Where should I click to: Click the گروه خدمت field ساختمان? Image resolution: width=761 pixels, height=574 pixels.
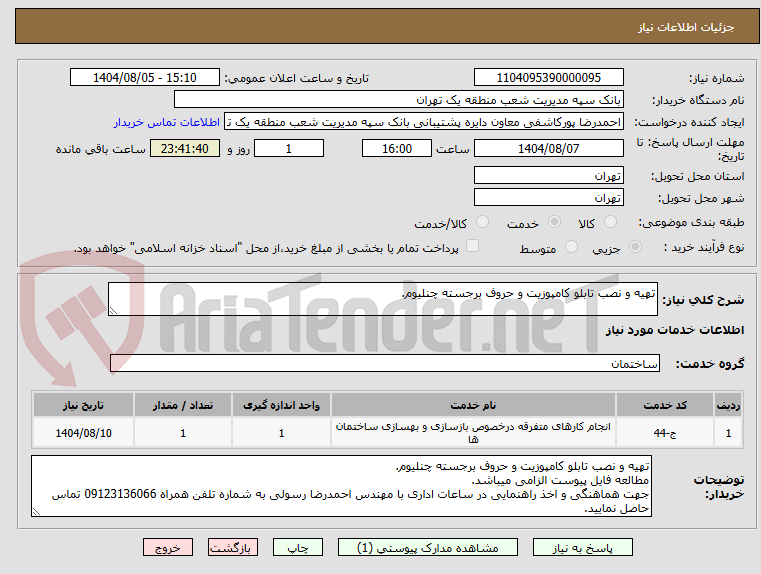point(384,363)
